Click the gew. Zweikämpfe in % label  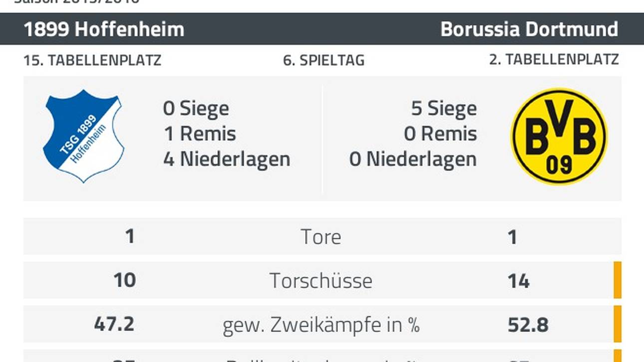[321, 325]
